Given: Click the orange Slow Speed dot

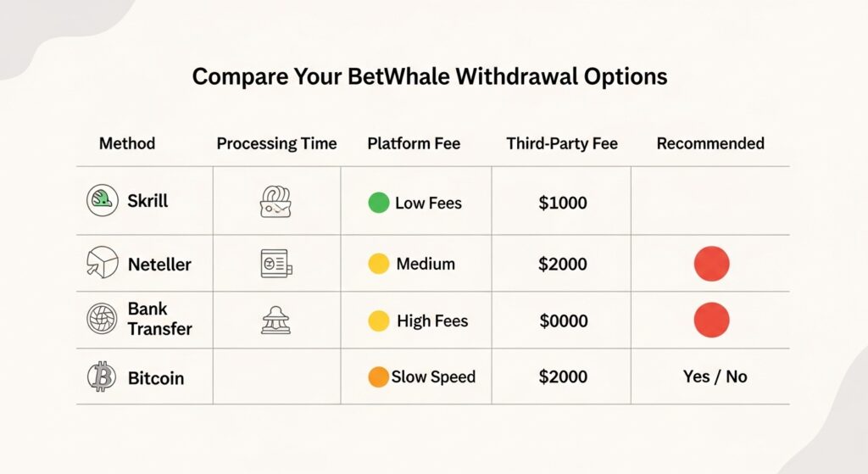Looking at the screenshot, I should [x=379, y=377].
